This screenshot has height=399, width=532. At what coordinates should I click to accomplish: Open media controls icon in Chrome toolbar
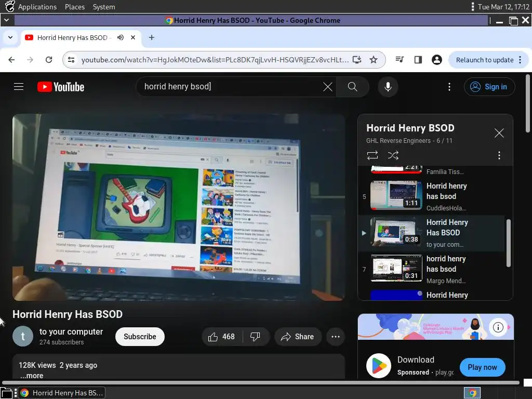[400, 60]
